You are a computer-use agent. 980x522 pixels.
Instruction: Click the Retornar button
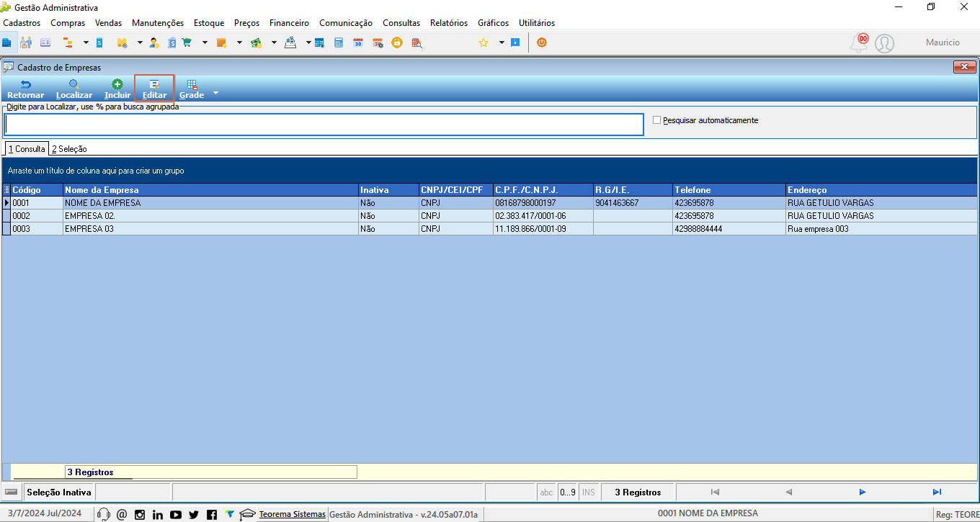coord(25,89)
